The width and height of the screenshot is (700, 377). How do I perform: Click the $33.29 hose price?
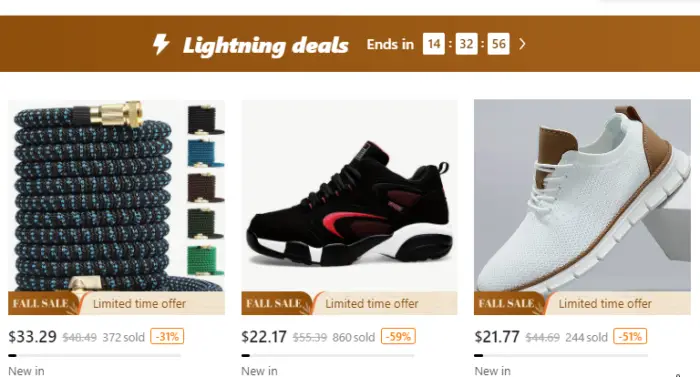coord(32,336)
